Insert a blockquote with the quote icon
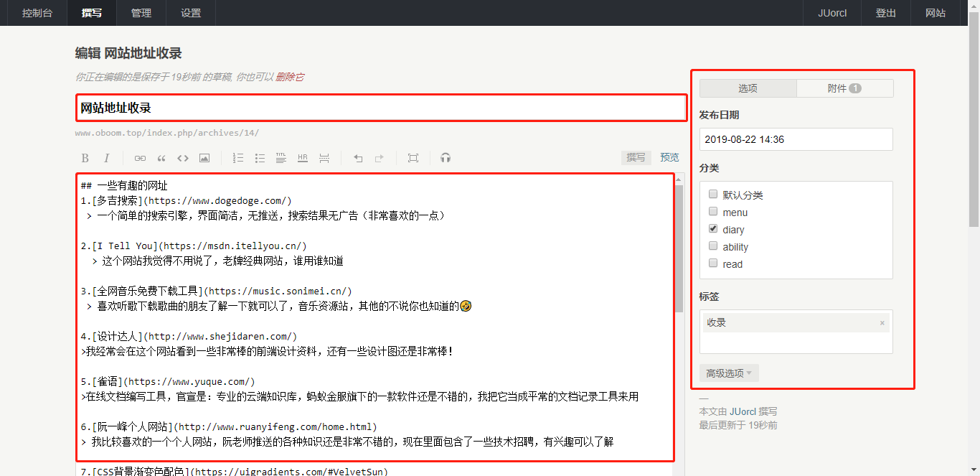Image resolution: width=980 pixels, height=476 pixels. [161, 158]
